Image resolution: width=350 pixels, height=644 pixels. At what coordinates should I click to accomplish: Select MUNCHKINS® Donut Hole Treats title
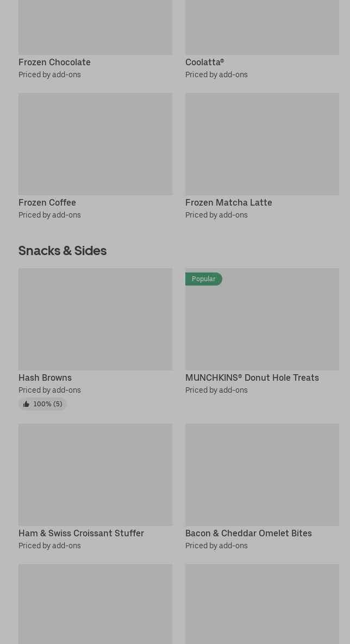click(x=252, y=378)
